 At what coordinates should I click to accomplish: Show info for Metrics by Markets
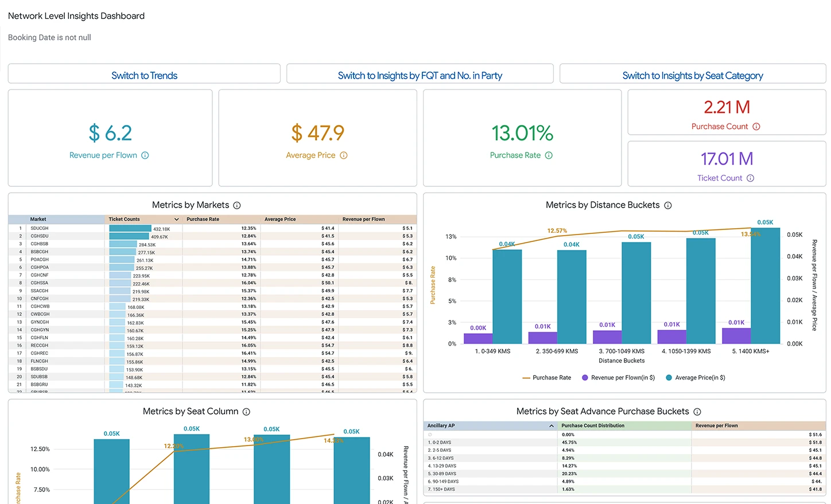237,205
